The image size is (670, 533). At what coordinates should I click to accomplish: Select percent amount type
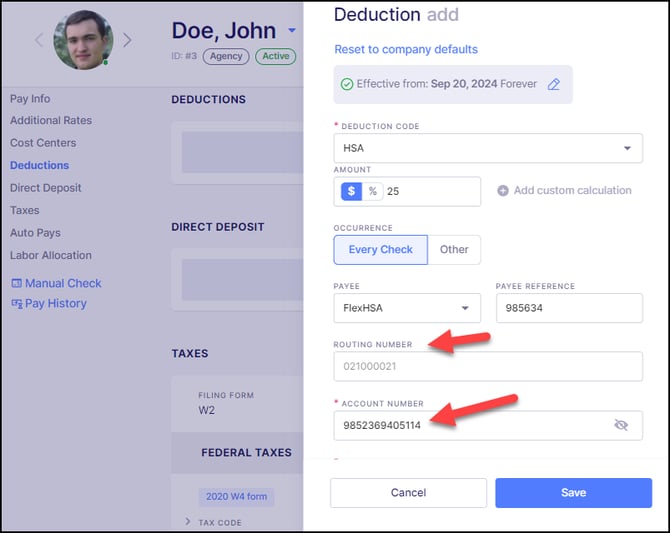click(x=373, y=191)
